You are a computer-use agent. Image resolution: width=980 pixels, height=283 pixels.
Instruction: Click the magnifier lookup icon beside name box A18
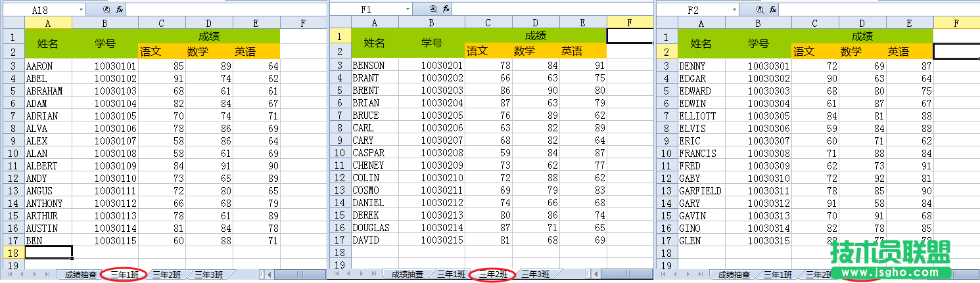pos(107,10)
